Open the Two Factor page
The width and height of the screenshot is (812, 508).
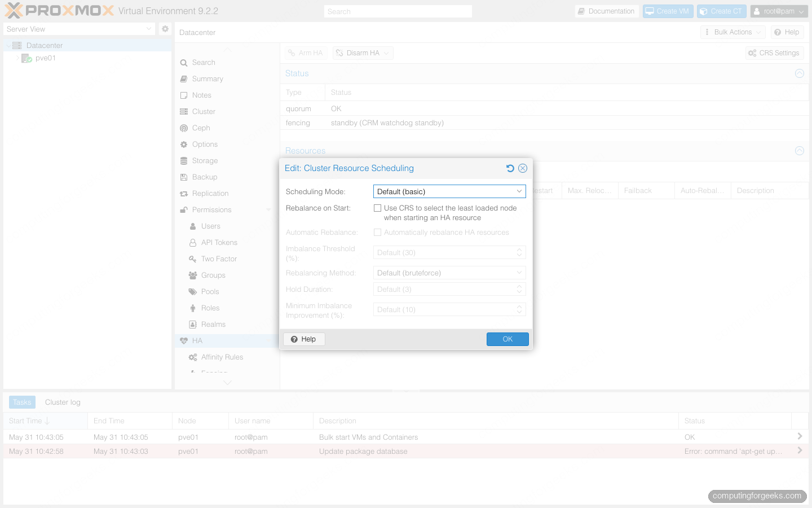pyautogui.click(x=219, y=259)
